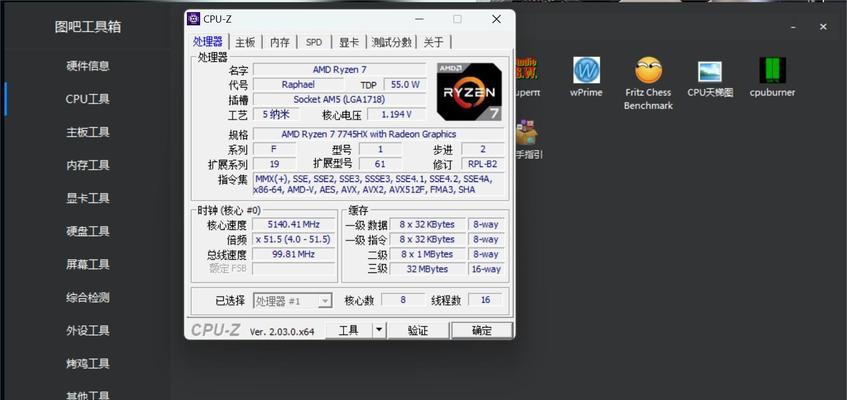The width and height of the screenshot is (847, 400).
Task: Open the 关于 tab in CPU-Z
Action: pos(433,42)
